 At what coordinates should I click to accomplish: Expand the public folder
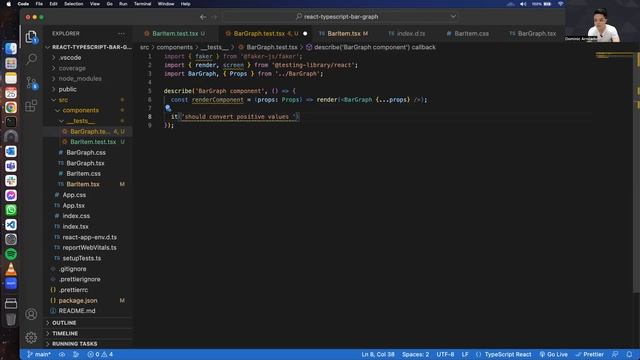[x=67, y=89]
